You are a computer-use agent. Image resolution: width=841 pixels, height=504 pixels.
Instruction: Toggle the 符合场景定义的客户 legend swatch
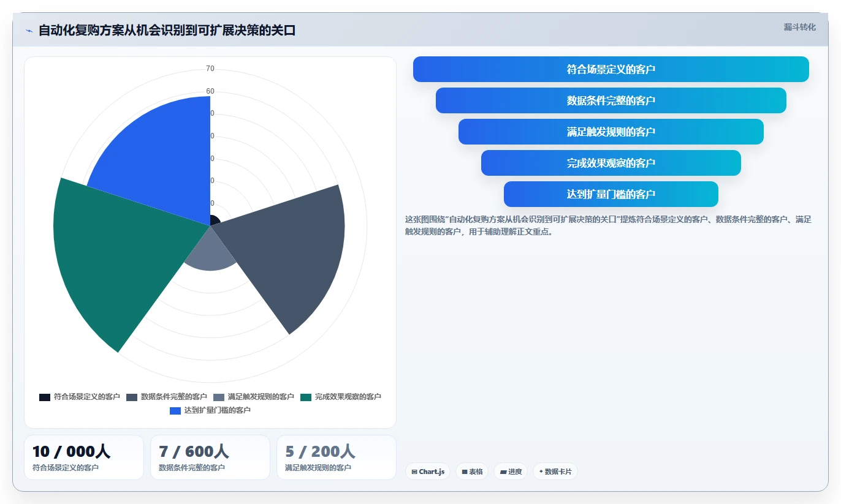(x=45, y=397)
